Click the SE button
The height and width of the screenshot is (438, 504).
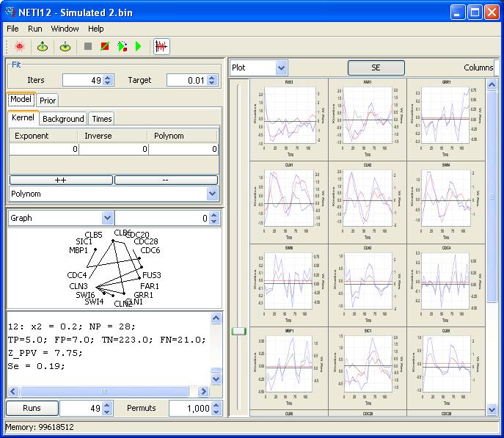pyautogui.click(x=376, y=67)
